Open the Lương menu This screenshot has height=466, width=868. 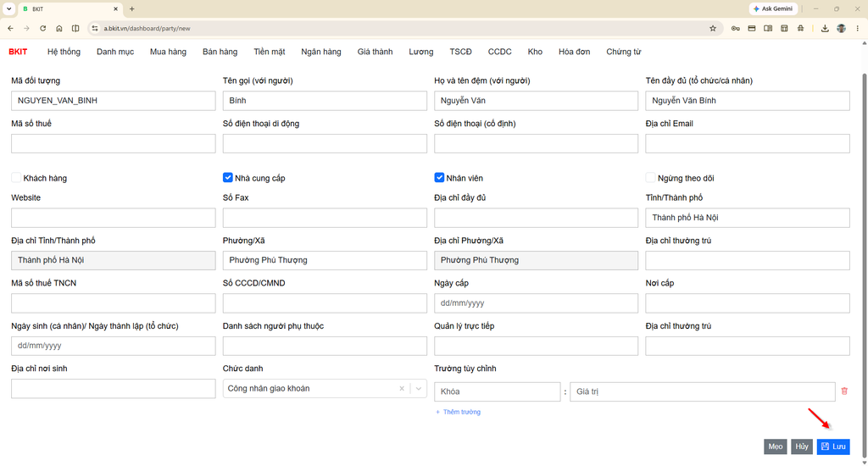[x=421, y=52]
